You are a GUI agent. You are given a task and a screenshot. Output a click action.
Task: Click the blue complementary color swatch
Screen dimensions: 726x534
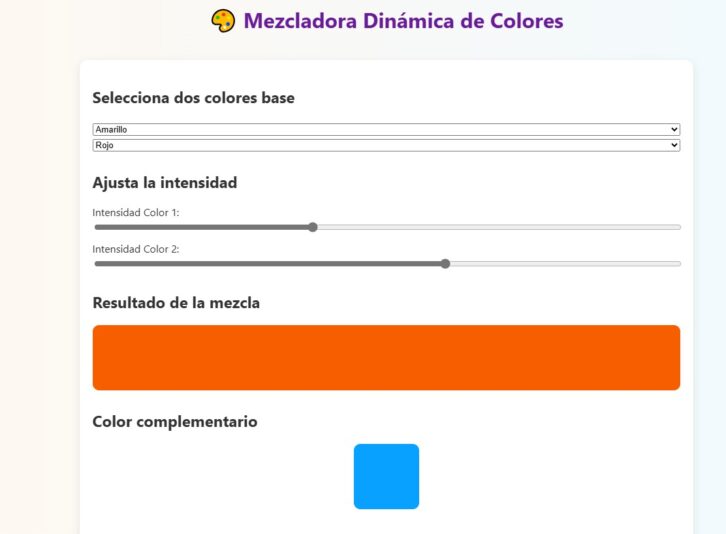tap(386, 476)
